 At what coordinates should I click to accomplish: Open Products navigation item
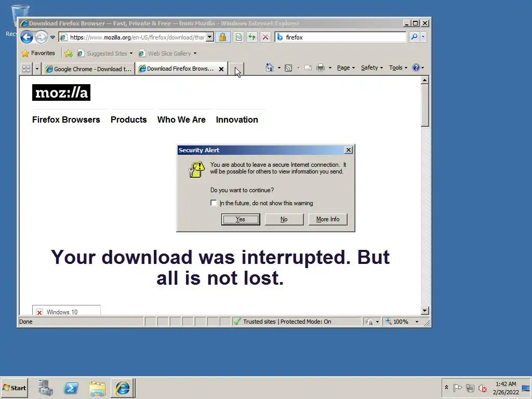click(129, 120)
